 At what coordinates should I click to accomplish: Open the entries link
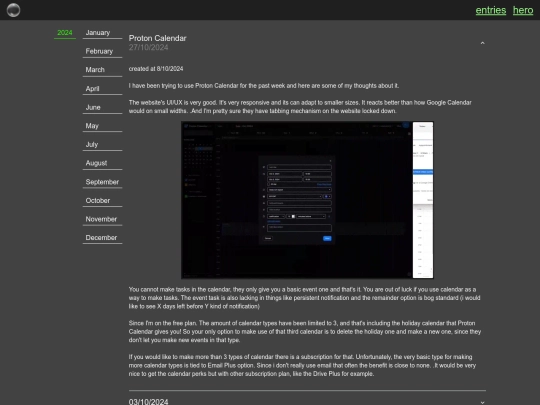(491, 10)
